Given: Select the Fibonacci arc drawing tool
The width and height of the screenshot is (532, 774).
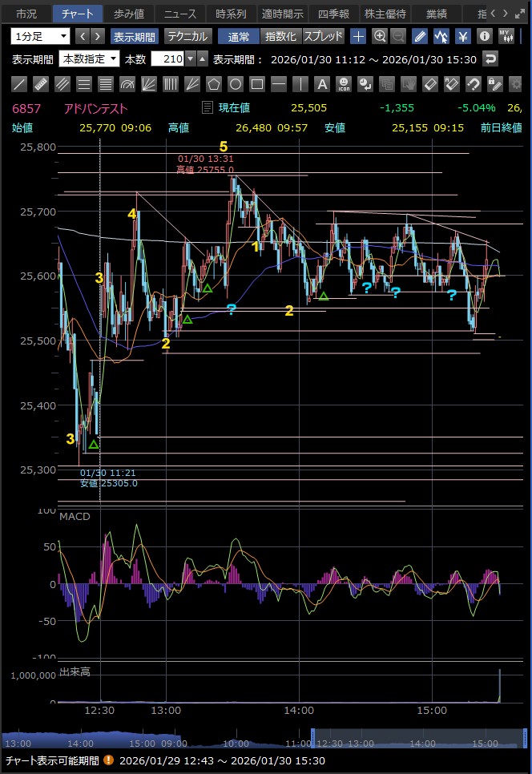Looking at the screenshot, I should [x=127, y=84].
